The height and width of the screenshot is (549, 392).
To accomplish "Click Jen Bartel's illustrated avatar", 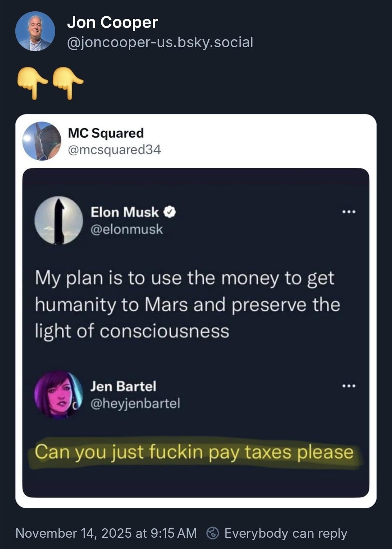I will 58,394.
